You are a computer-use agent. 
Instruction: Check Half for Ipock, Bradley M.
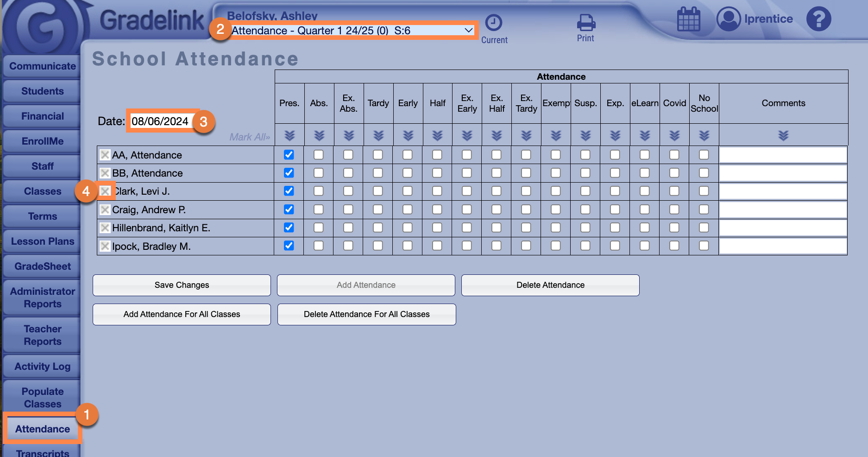click(437, 246)
